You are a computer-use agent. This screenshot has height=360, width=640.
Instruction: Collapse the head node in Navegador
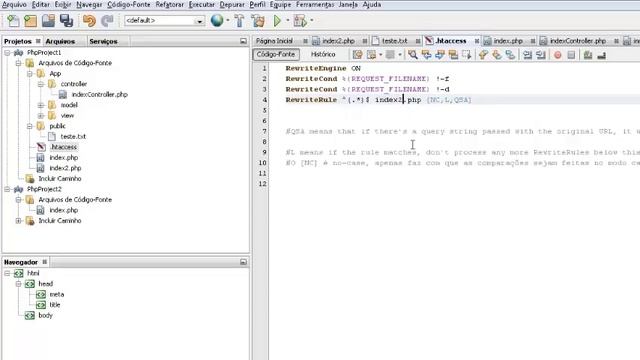tap(18, 284)
